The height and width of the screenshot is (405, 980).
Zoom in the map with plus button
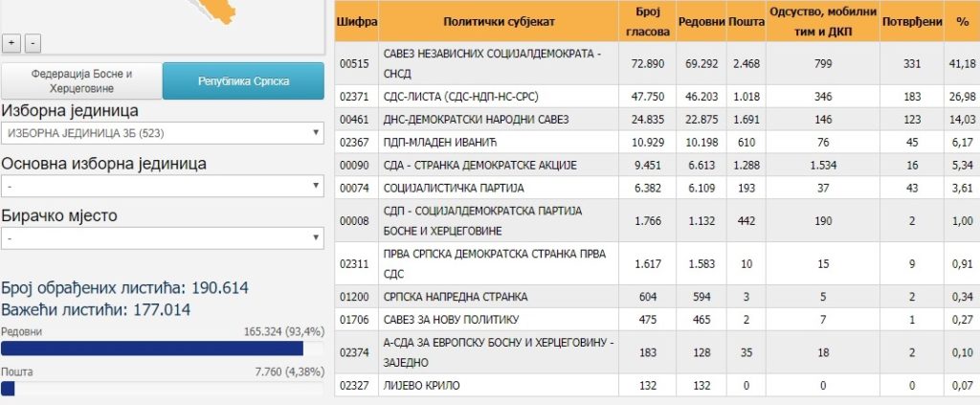[x=12, y=44]
